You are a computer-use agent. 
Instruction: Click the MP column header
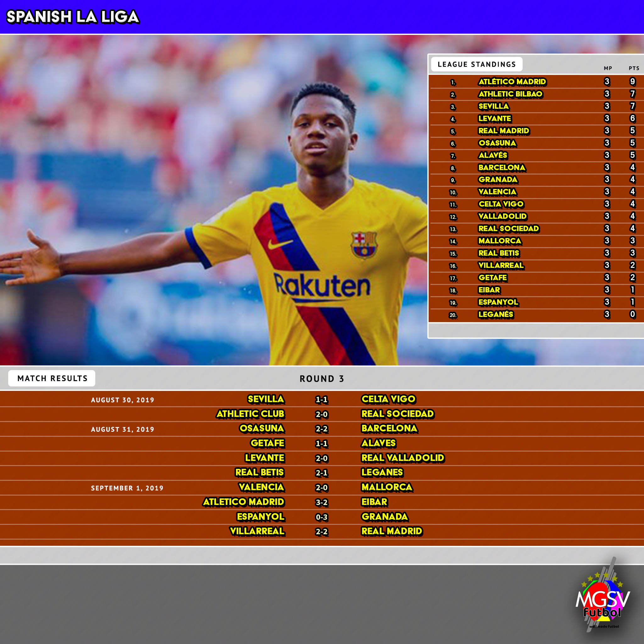[x=608, y=68]
